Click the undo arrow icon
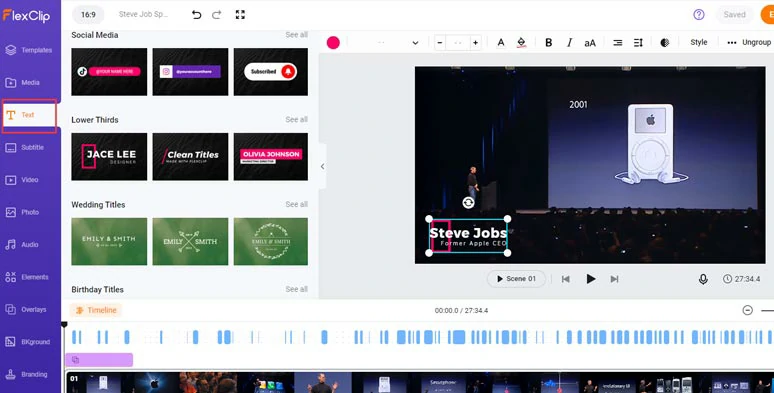Viewport: 774px width, 393px height. pos(196,15)
